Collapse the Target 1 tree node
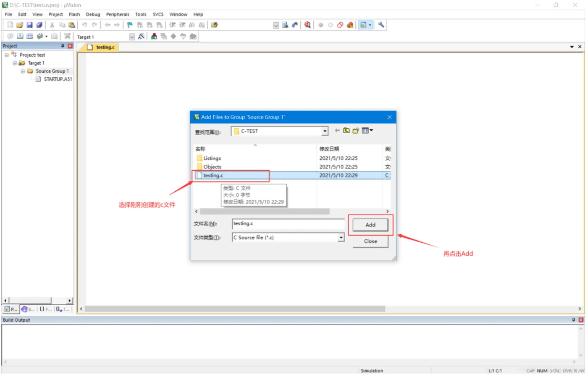 point(15,63)
